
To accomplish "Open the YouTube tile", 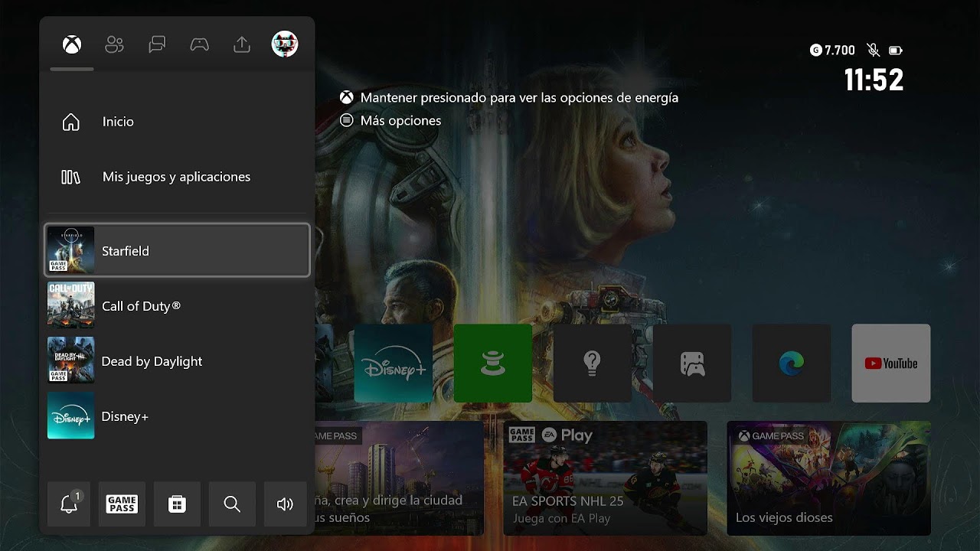I will click(891, 364).
